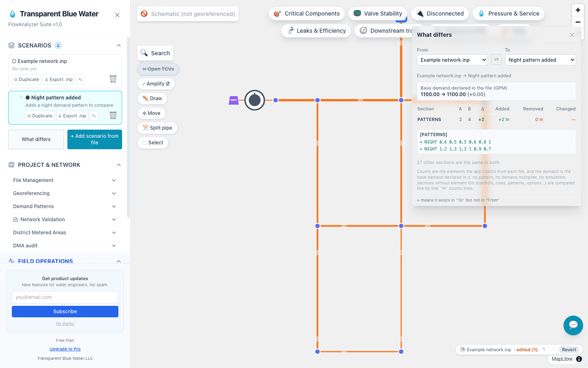This screenshot has height=368, width=588.
Task: Activate the Amplify Ø tool
Action: 156,84
